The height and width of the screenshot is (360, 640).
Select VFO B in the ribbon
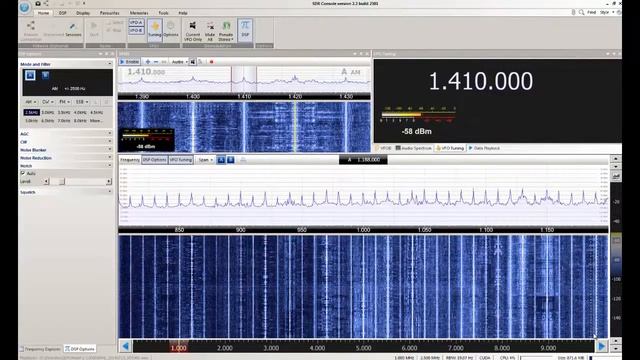[x=136, y=31]
